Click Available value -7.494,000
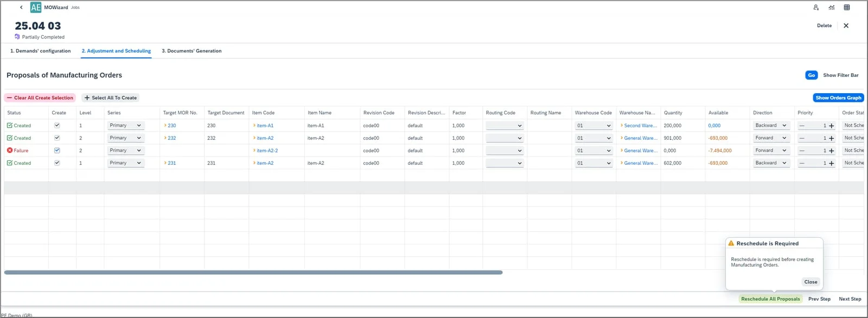Screen dimensions: 868x318 pos(720,151)
